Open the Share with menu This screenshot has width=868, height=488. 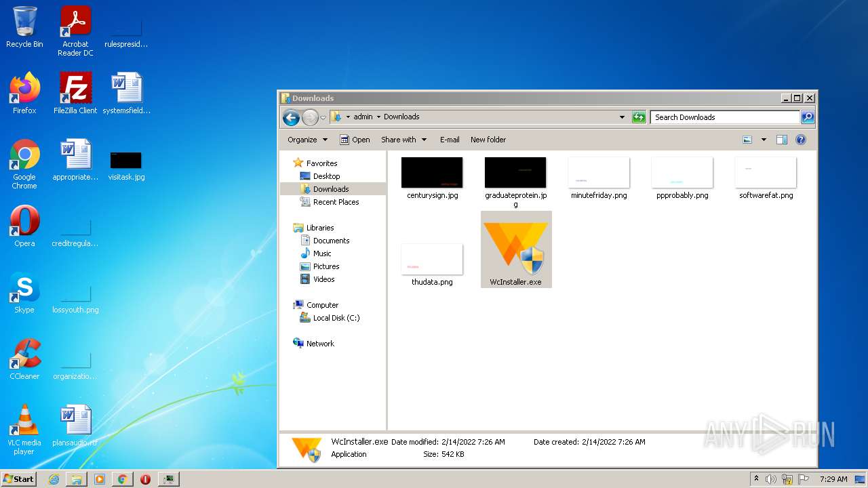tap(403, 140)
